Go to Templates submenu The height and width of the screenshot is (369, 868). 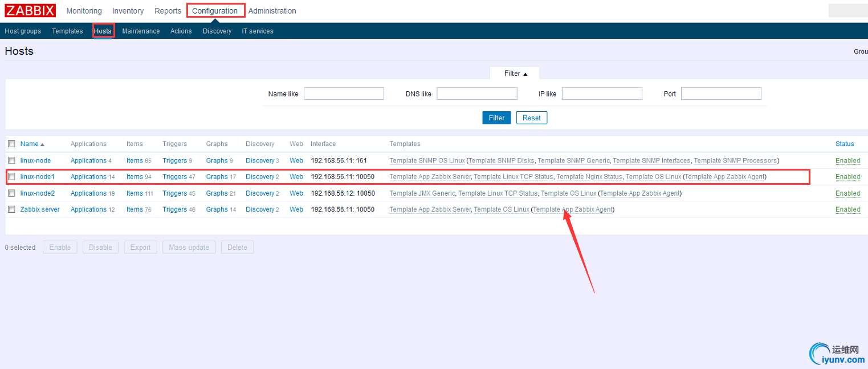pyautogui.click(x=67, y=31)
